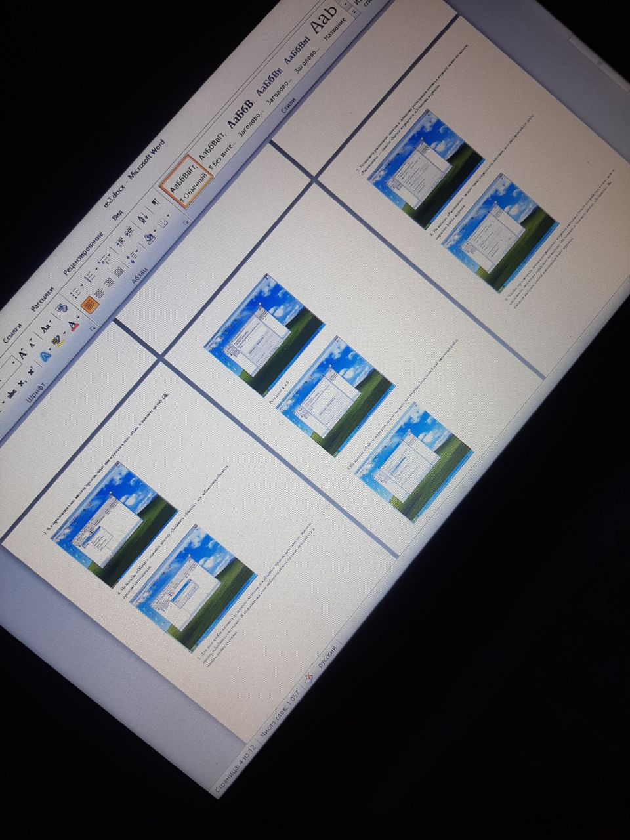The width and height of the screenshot is (630, 840).
Task: Toggle show paragraph marks (¶) icon
Action: click(156, 201)
